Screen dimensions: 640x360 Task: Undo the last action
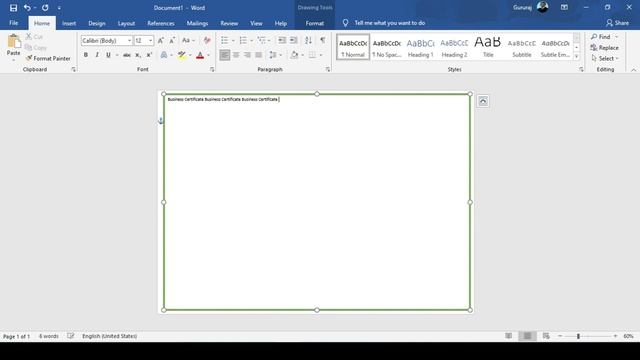point(27,8)
